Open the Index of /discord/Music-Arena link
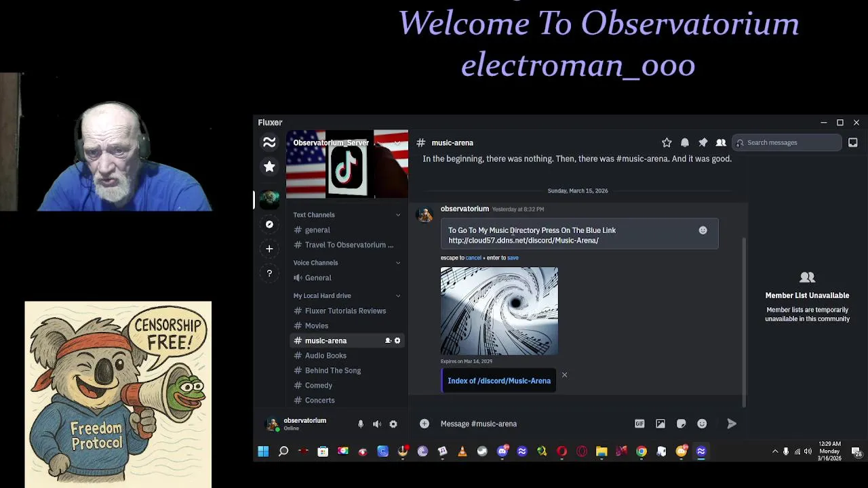868x488 pixels. pos(499,381)
